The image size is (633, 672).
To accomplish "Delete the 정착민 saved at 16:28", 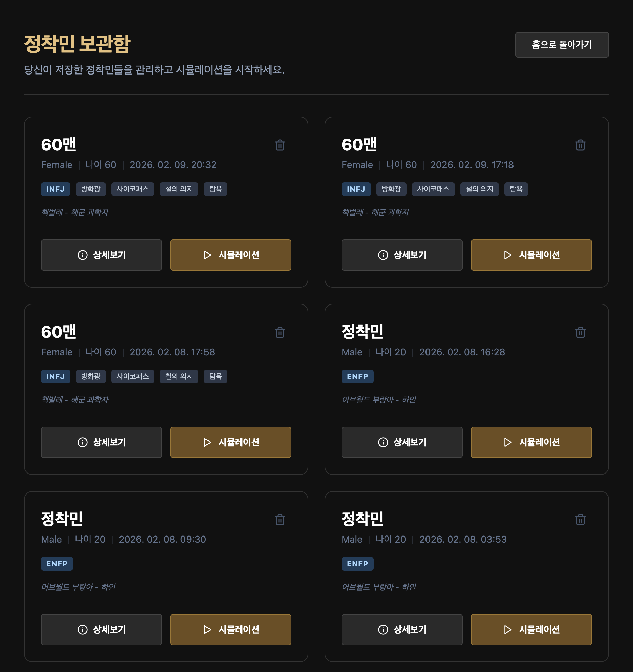I will [580, 332].
